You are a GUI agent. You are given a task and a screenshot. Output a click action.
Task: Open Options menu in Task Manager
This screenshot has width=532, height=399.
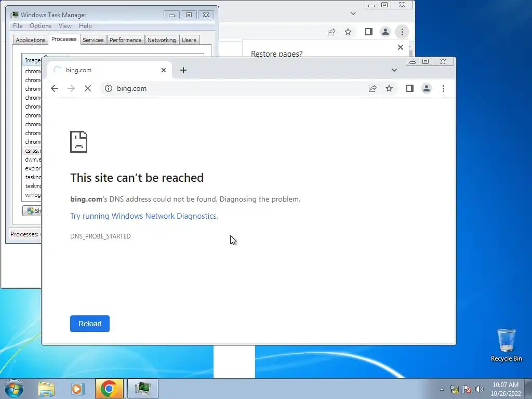click(x=41, y=26)
